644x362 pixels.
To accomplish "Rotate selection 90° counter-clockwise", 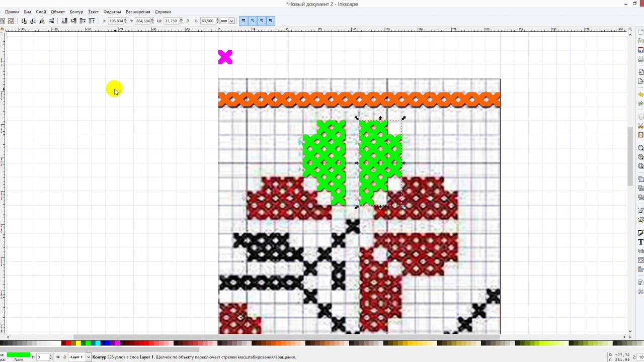I will point(24,21).
